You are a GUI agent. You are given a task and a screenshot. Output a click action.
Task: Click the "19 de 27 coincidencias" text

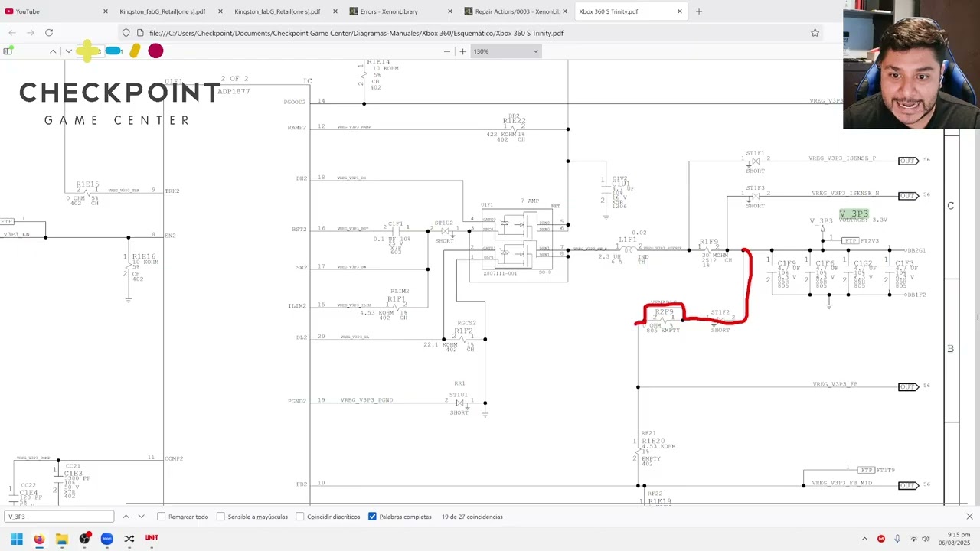point(472,517)
